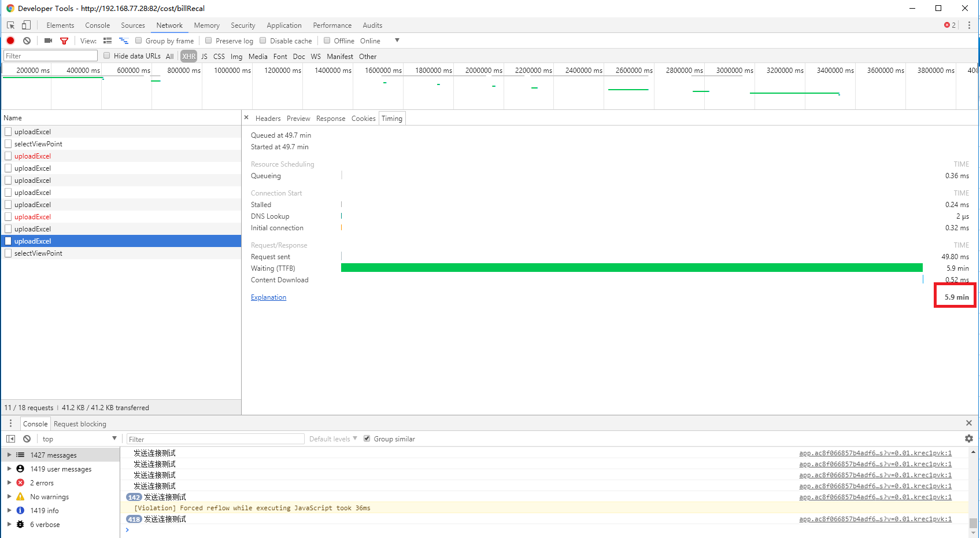The width and height of the screenshot is (980, 538).
Task: Click the network Filter input field
Action: 50,56
